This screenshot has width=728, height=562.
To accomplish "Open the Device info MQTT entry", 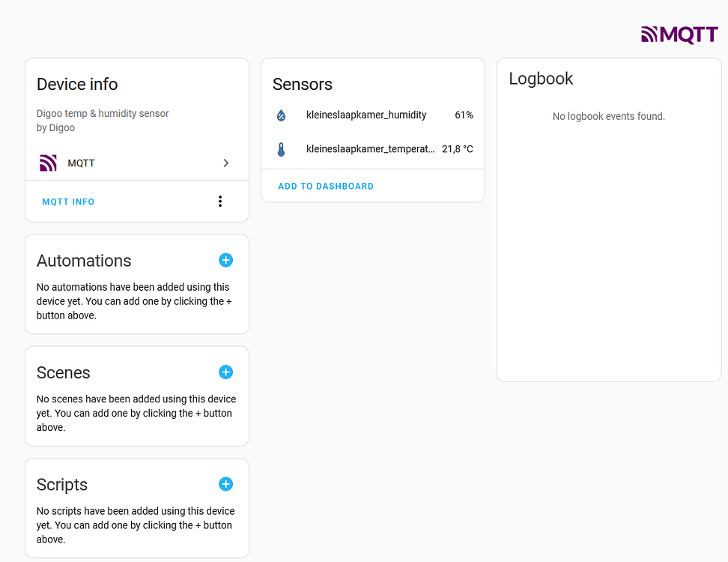I will [x=81, y=163].
